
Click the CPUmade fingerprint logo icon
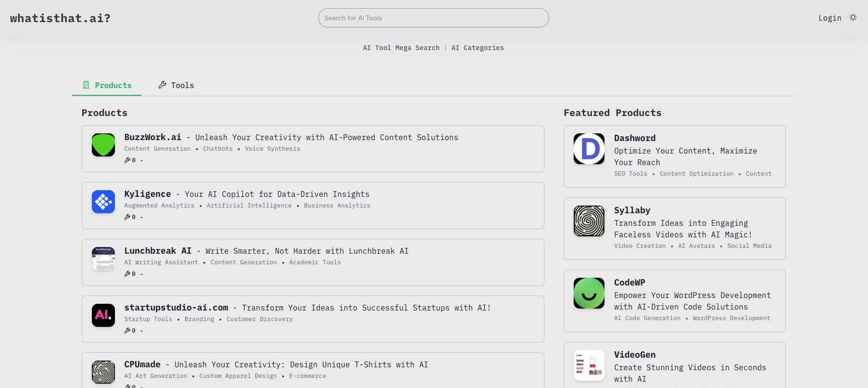pyautogui.click(x=103, y=372)
